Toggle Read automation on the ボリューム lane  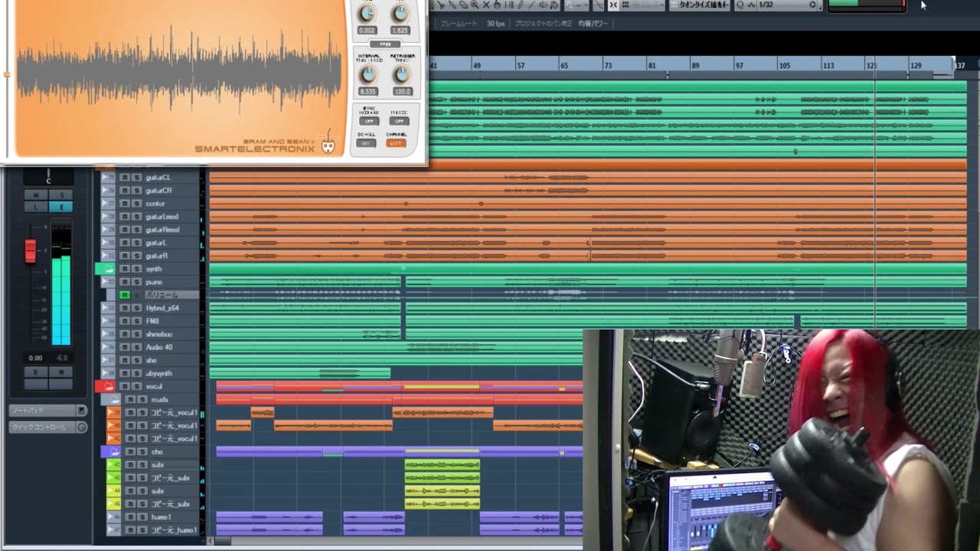click(x=125, y=295)
